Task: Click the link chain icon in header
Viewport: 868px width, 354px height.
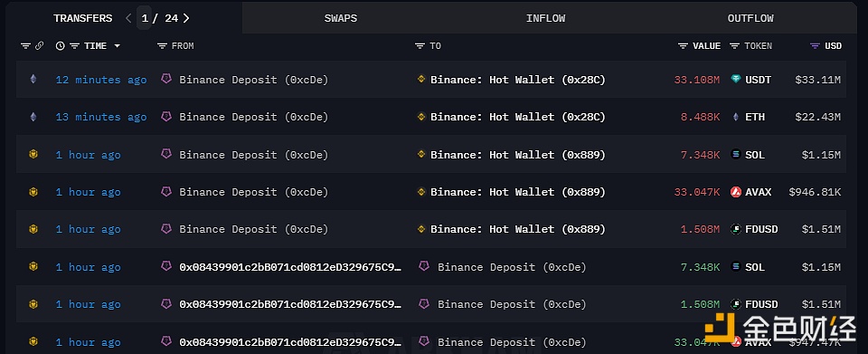Action: [39, 46]
